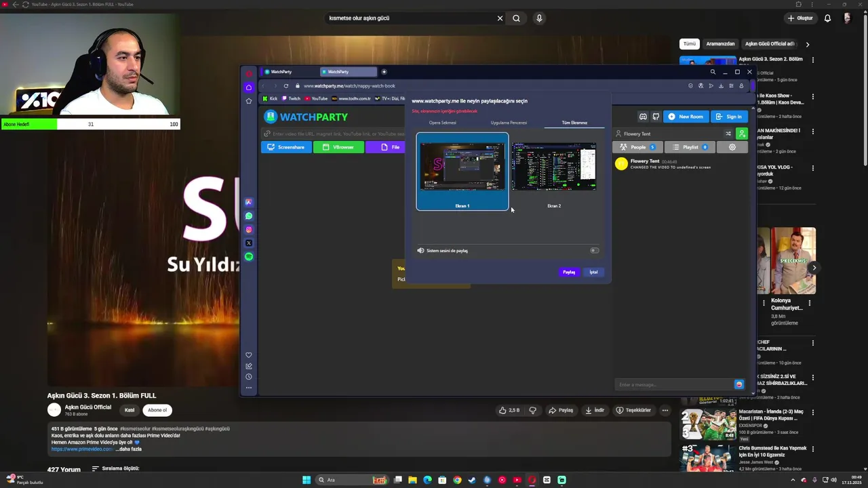868x488 pixels.
Task: Click the Paylaş share button in dialog
Action: click(x=569, y=272)
